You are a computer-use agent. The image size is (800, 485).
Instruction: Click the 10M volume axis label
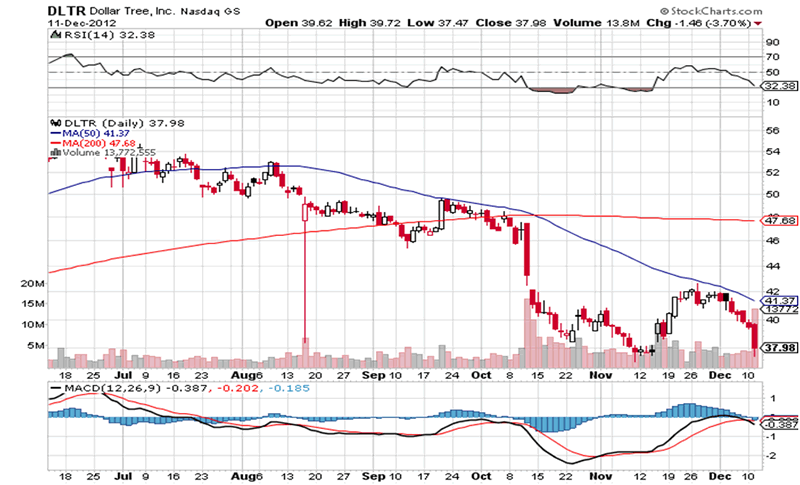pyautogui.click(x=32, y=324)
